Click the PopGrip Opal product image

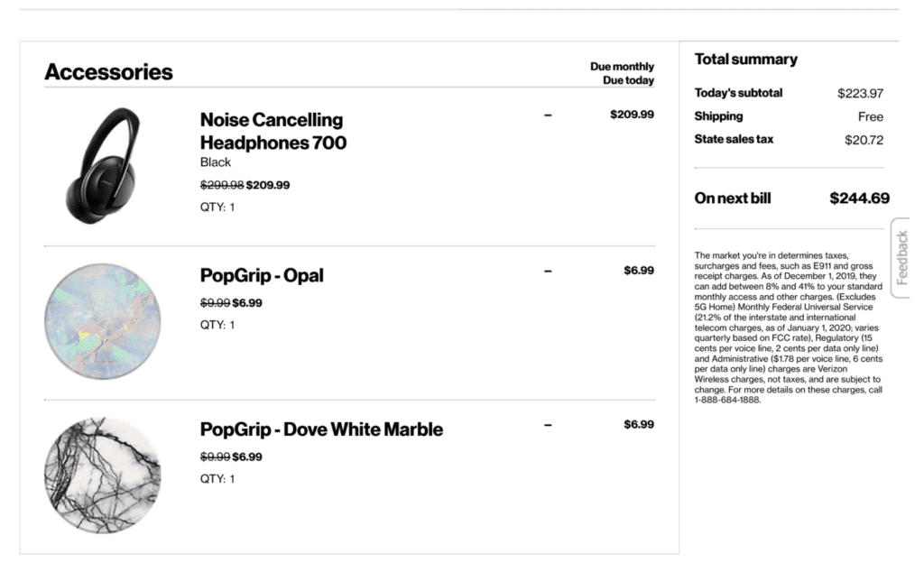pos(103,321)
